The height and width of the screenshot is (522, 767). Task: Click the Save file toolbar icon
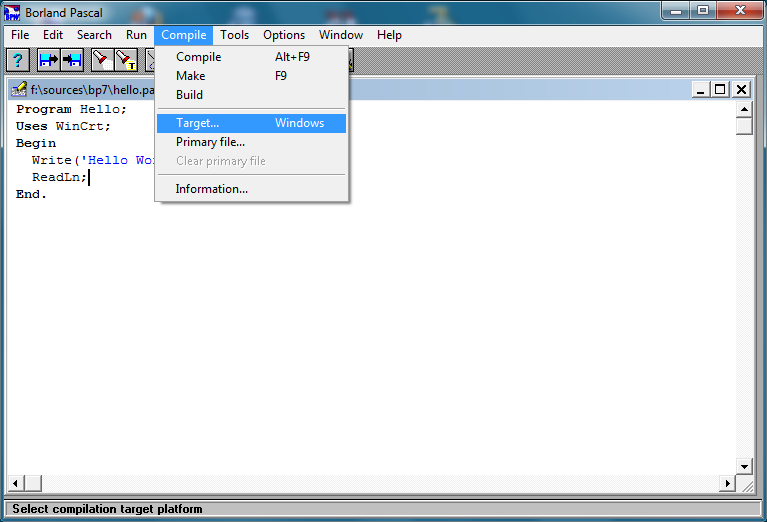coord(72,60)
